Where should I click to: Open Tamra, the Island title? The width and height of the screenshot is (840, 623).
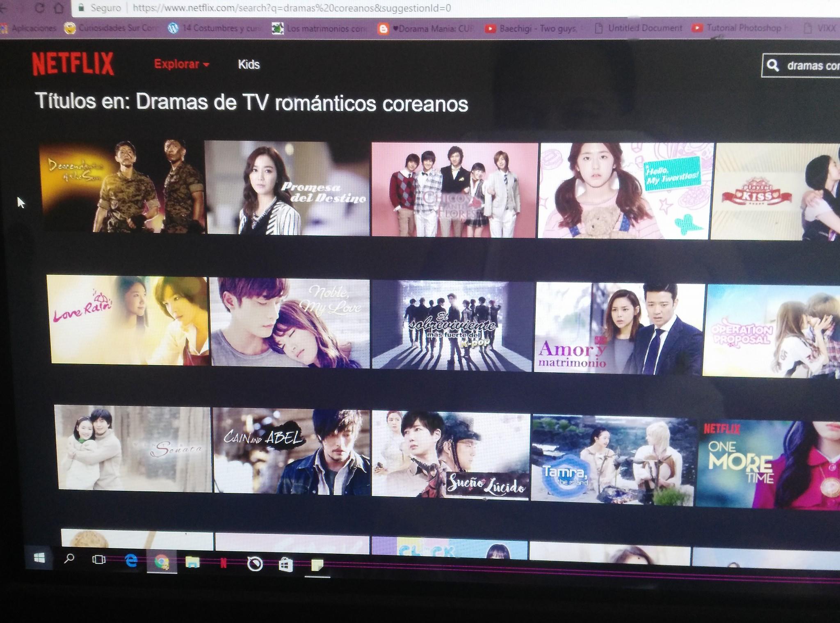pos(613,460)
